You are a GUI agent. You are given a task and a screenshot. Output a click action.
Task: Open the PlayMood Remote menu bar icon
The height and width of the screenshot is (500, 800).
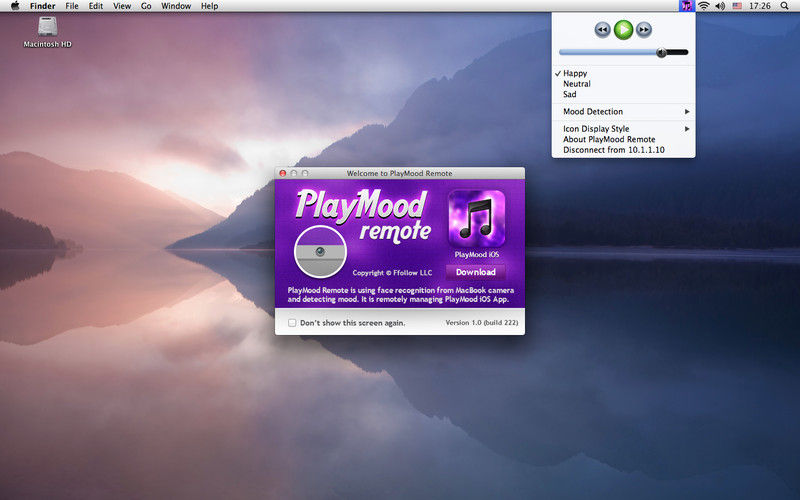[687, 6]
